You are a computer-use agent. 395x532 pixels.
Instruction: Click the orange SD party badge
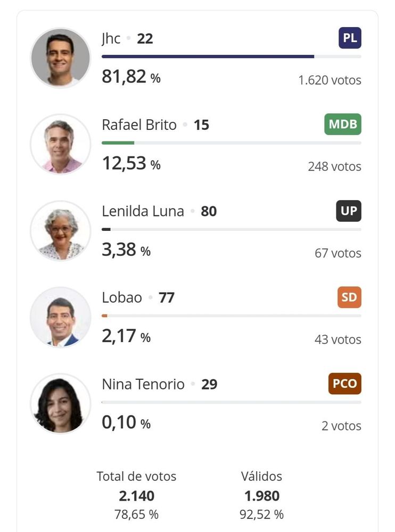click(349, 297)
